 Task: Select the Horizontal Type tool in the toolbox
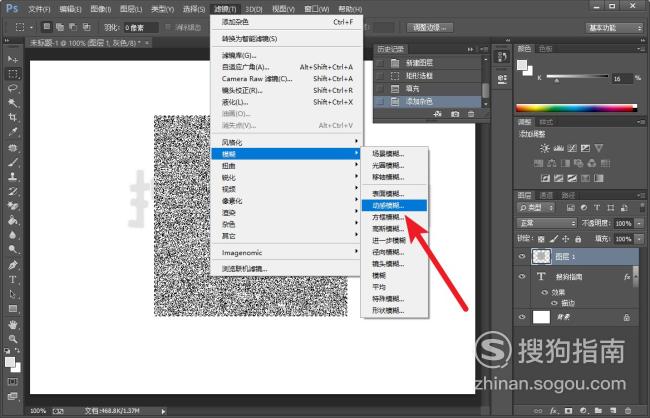pyautogui.click(x=13, y=279)
